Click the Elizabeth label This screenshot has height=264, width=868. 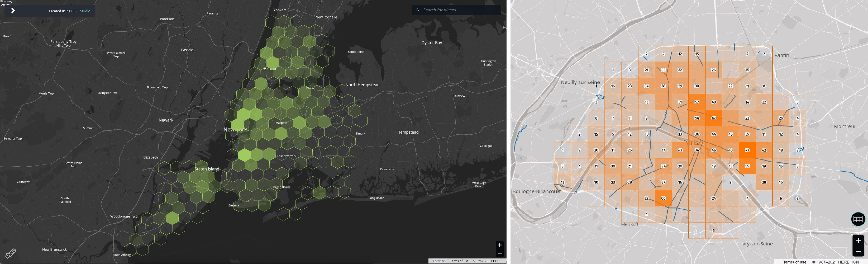click(150, 157)
